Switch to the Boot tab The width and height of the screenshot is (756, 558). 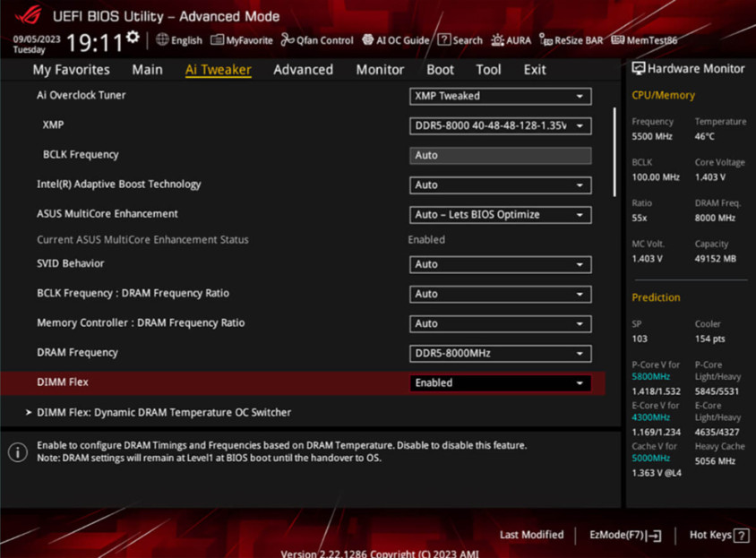click(x=440, y=70)
